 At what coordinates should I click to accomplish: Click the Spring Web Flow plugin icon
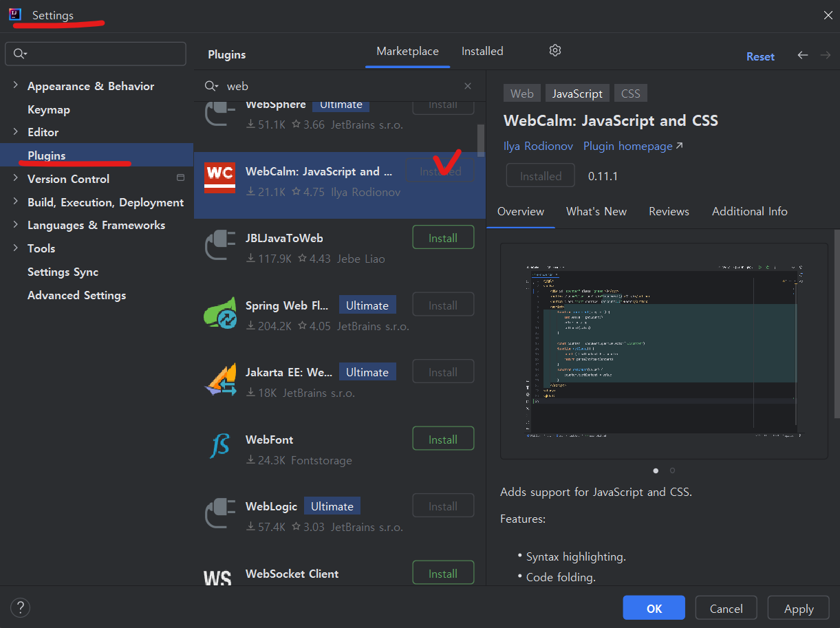tap(220, 313)
